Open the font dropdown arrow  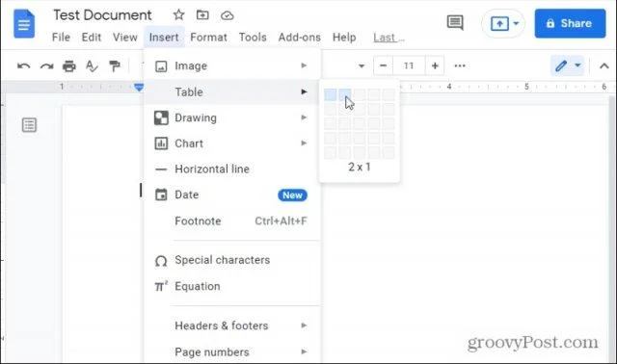pos(362,66)
